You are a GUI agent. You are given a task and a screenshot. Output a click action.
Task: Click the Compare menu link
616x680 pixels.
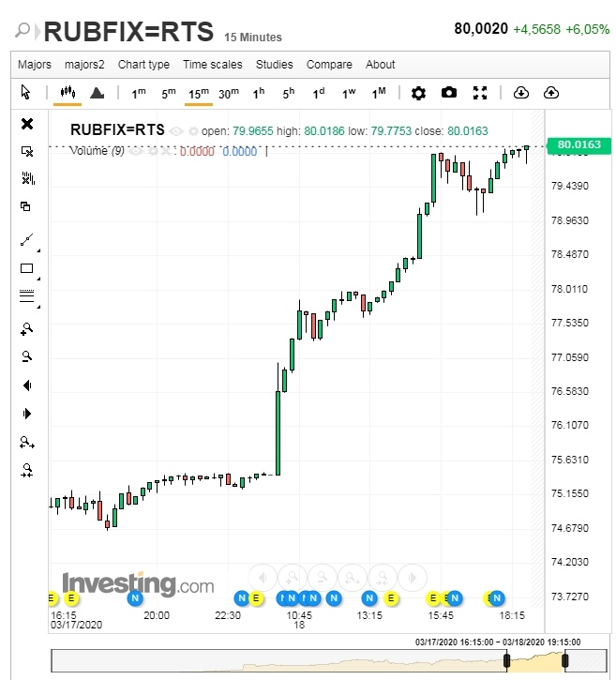(329, 65)
